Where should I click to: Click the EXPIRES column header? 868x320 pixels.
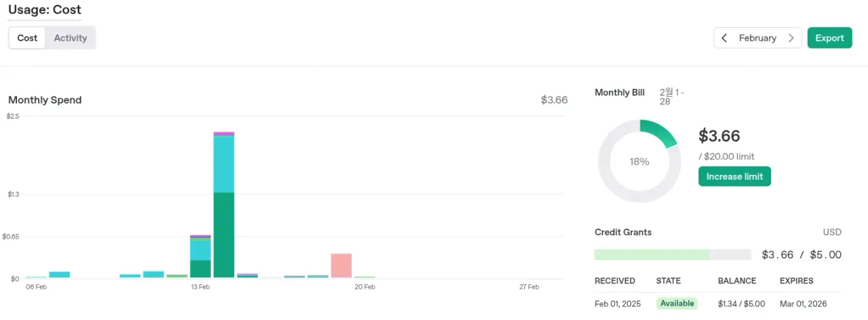[x=796, y=281]
